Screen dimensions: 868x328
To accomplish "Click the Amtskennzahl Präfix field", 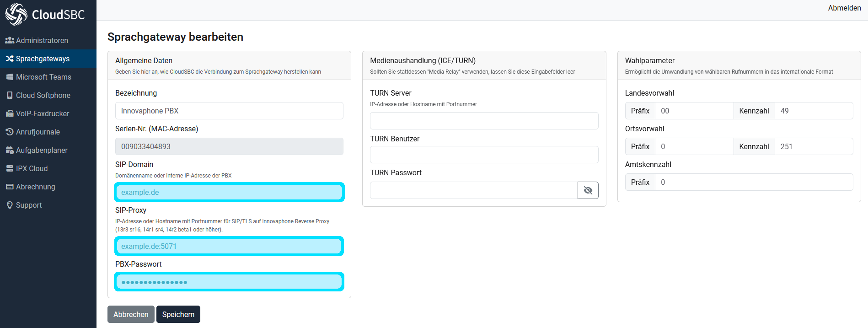I will [753, 182].
